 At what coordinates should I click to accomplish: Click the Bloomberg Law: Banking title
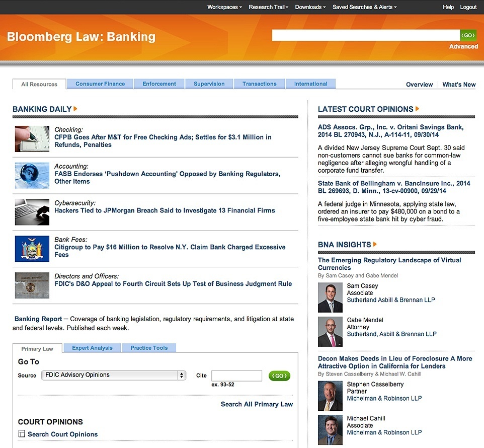[81, 37]
